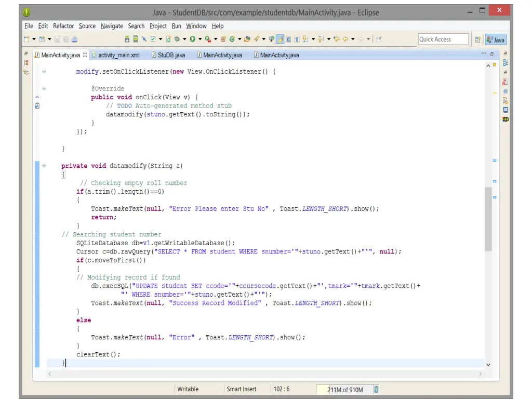Viewport: 532px width, 399px height.
Task: Click the Writable status bar entry
Action: click(x=188, y=389)
